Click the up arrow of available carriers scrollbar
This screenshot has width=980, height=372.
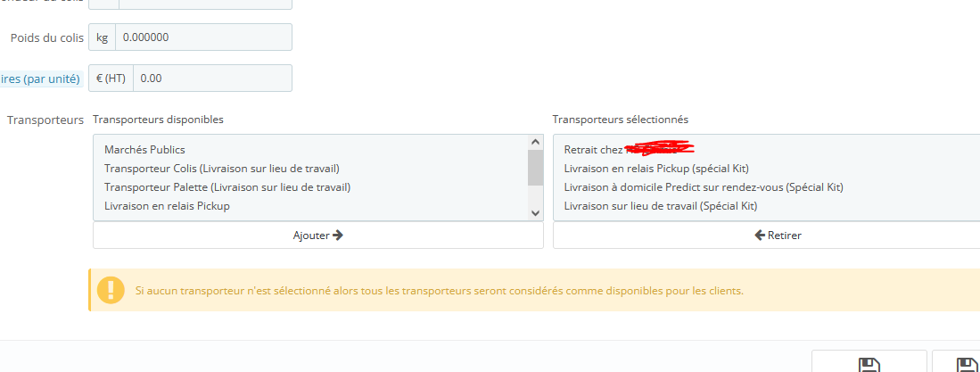[x=535, y=142]
